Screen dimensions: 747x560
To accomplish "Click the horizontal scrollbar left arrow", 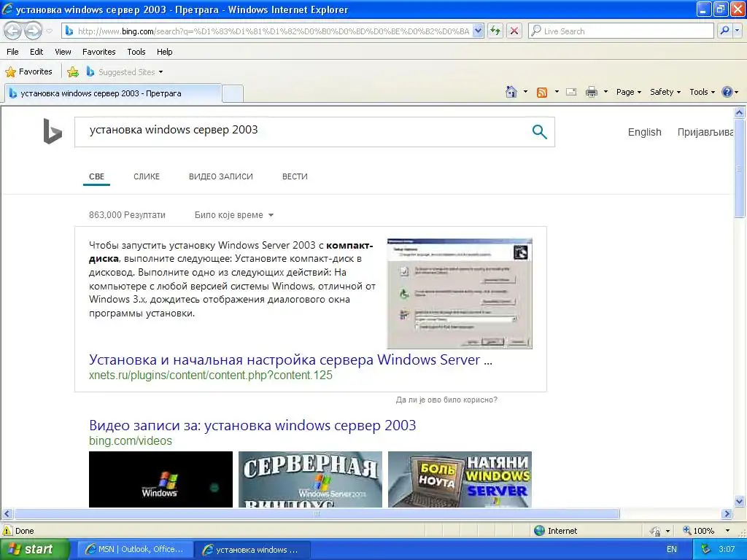I will [7, 514].
